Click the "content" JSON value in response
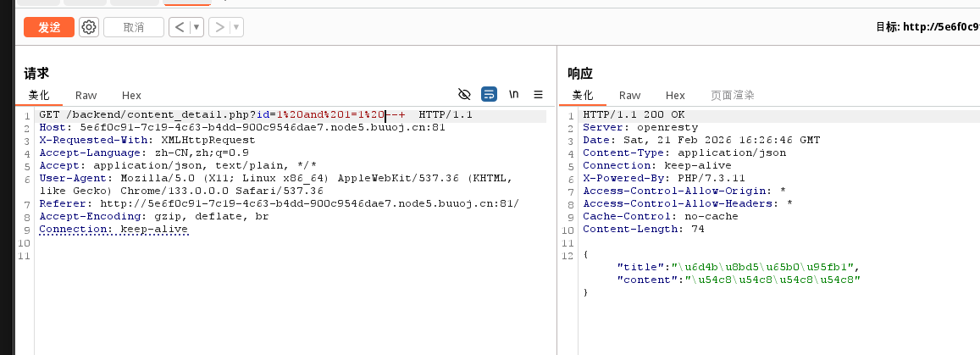Image resolution: width=980 pixels, height=355 pixels. tap(771, 280)
